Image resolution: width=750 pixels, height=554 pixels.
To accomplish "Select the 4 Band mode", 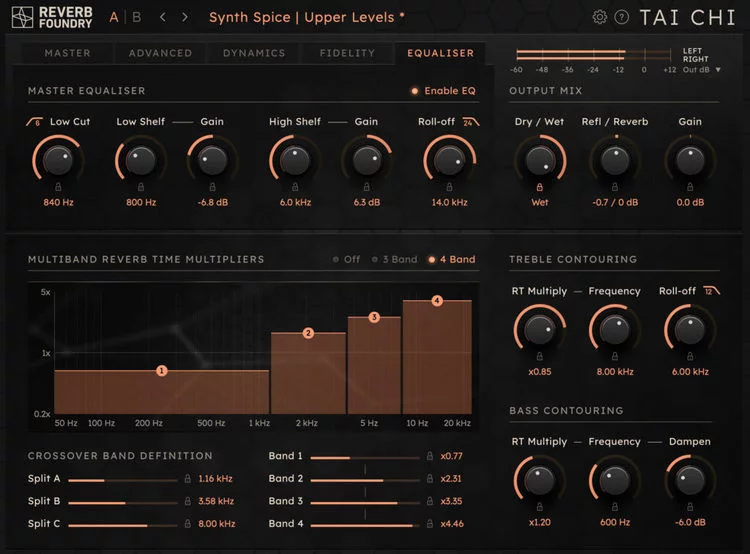I will (x=452, y=259).
